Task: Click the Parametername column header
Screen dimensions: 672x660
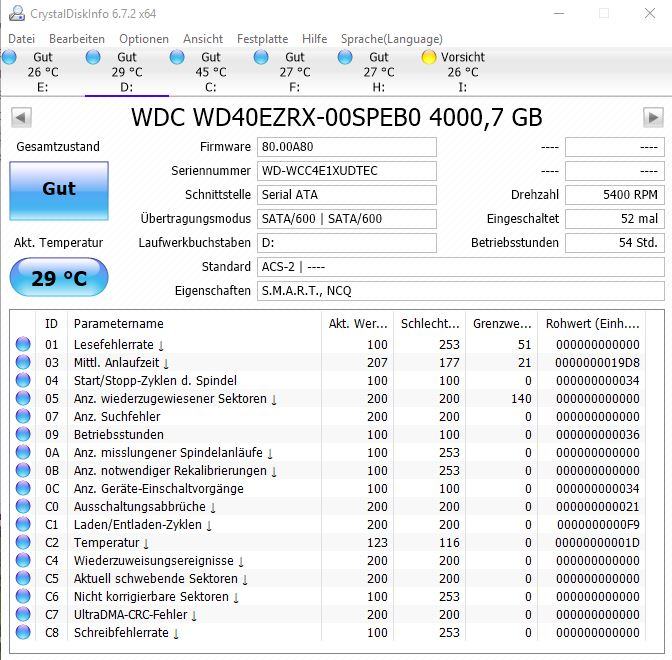Action: tap(194, 324)
